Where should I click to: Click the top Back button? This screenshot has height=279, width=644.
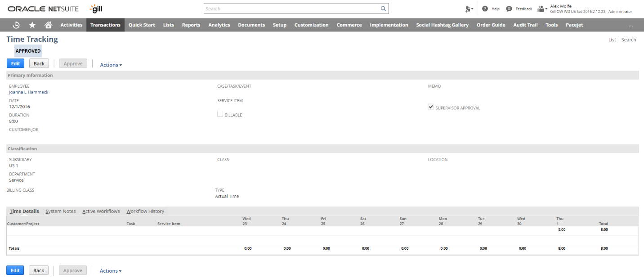coord(39,64)
